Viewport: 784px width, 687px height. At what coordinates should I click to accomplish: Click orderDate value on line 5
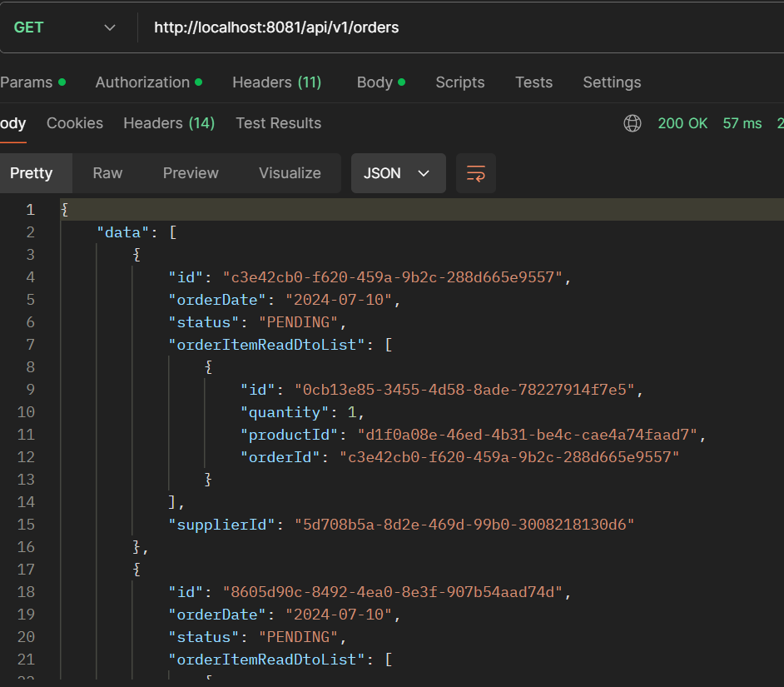pos(339,300)
